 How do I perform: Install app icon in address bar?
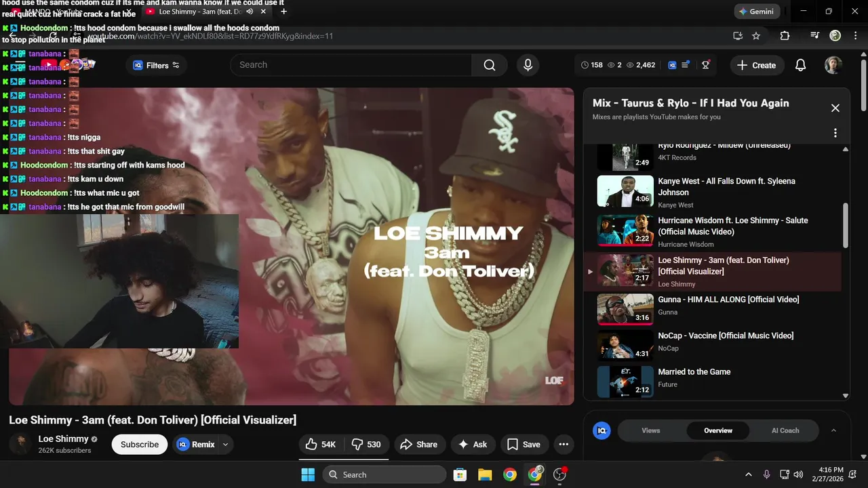coord(738,36)
